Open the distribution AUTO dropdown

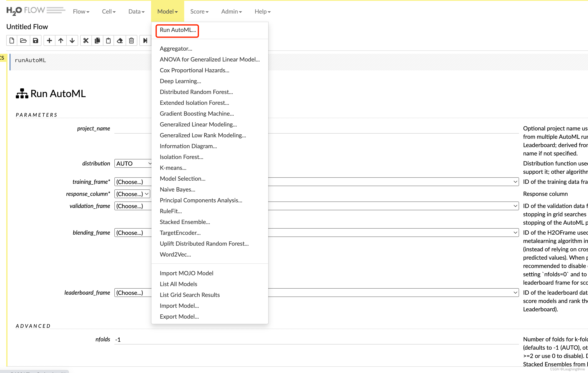[x=133, y=163]
